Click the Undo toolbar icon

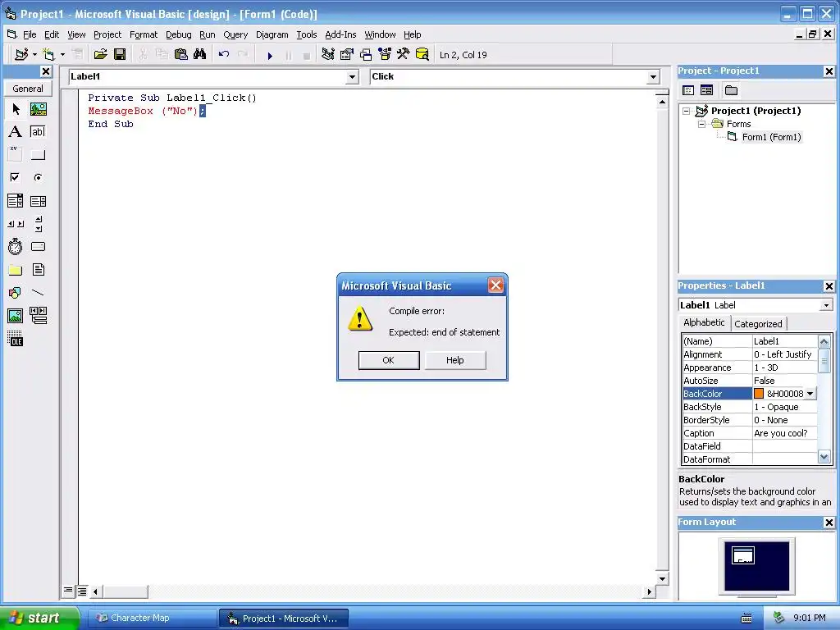pos(224,54)
